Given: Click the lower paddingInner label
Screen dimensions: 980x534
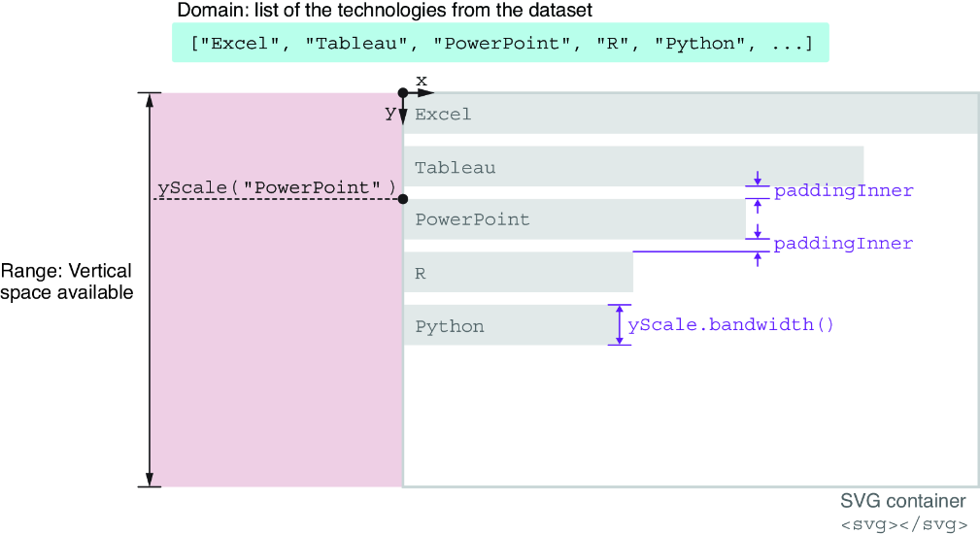Looking at the screenshot, I should pos(844,243).
